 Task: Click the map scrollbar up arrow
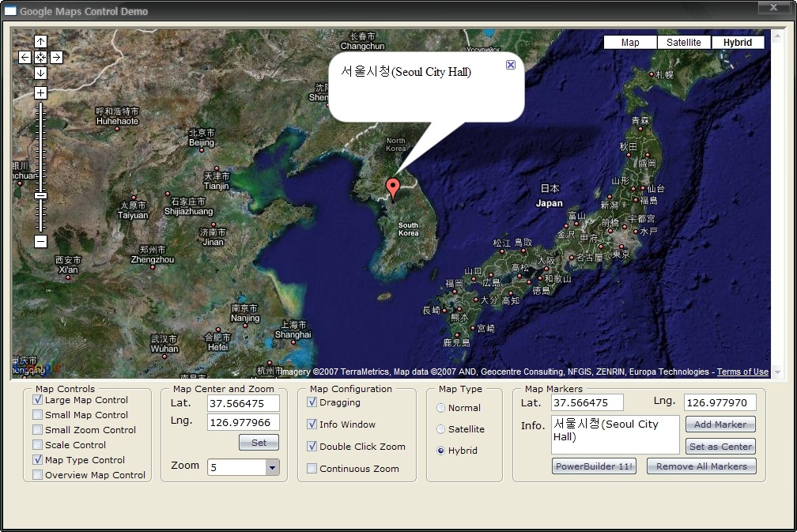[776, 36]
